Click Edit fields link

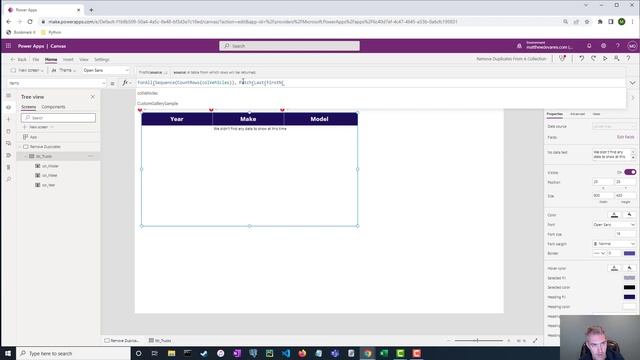(x=625, y=137)
